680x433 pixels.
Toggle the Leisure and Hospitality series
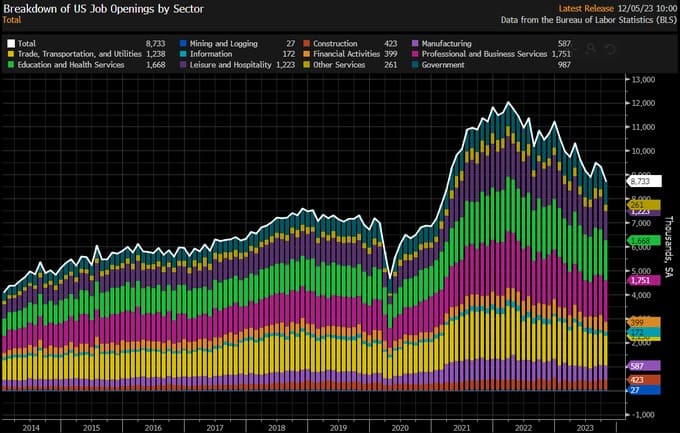coord(231,65)
